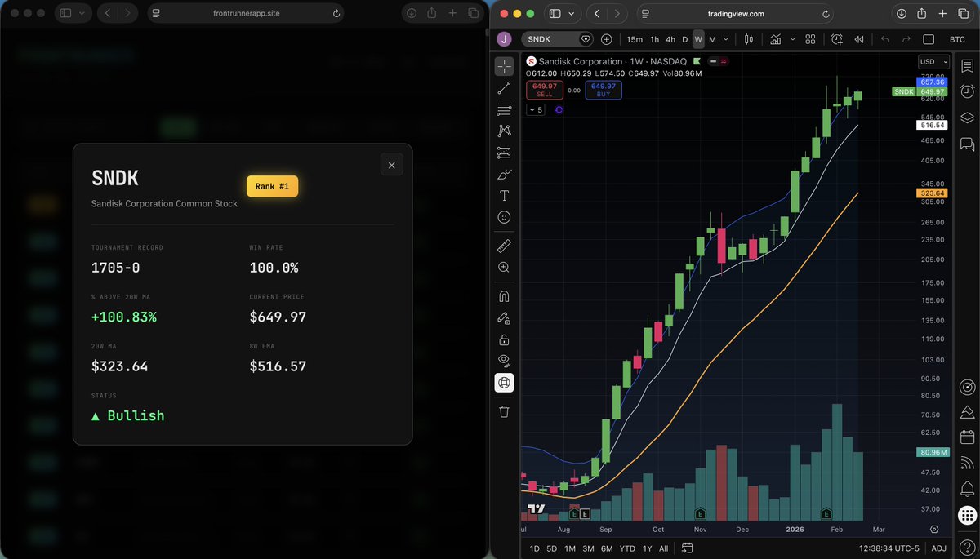
Task: Open the alerts clock panel icon
Action: (967, 91)
